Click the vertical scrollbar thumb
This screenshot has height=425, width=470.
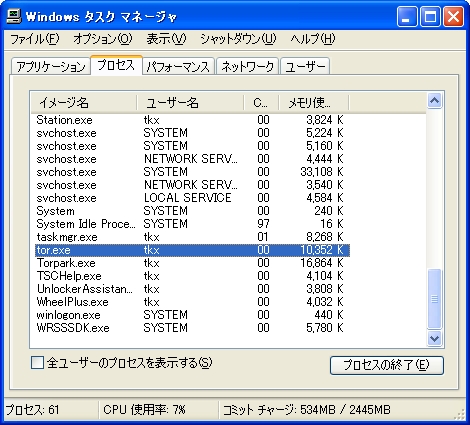(434, 299)
